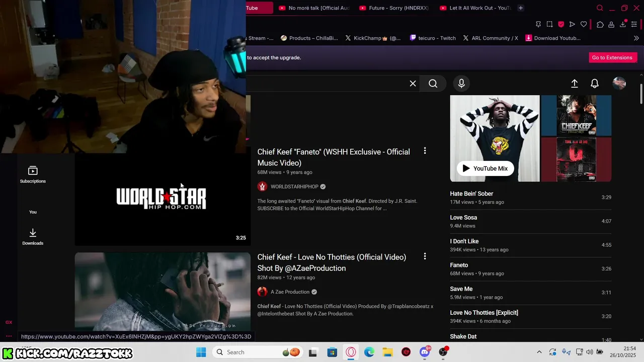Click the page vertical scrollbar

click(641, 94)
